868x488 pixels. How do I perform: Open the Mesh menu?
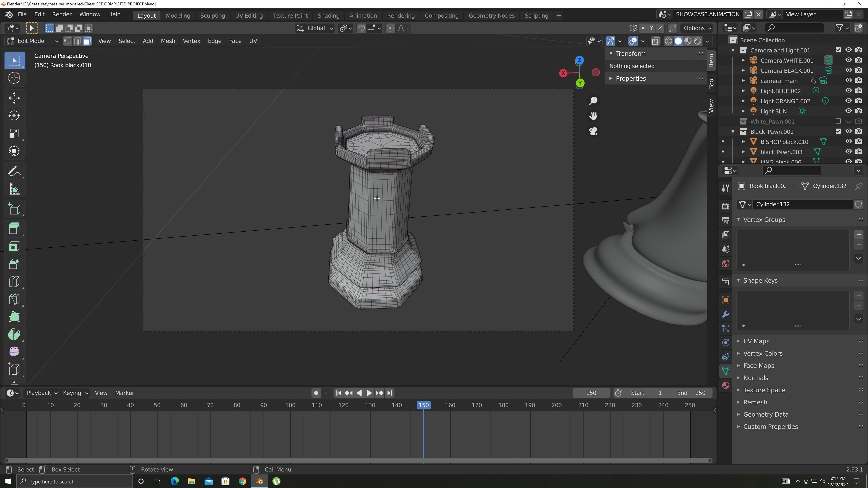[168, 41]
